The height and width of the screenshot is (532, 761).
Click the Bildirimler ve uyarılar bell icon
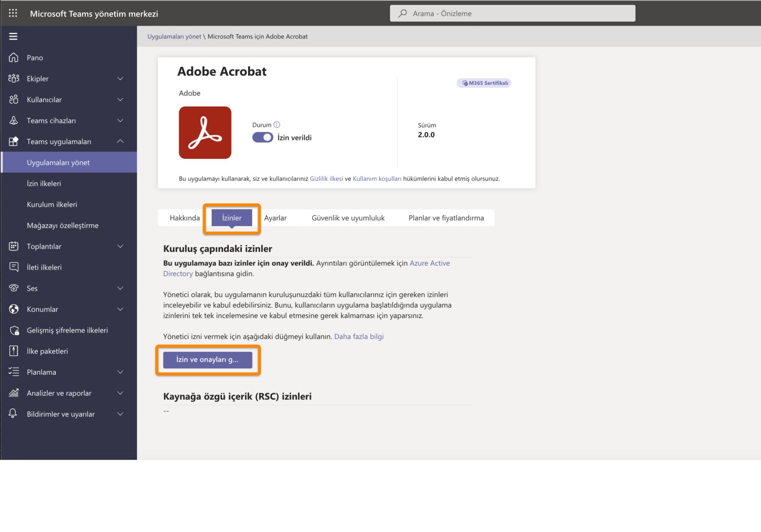point(13,414)
